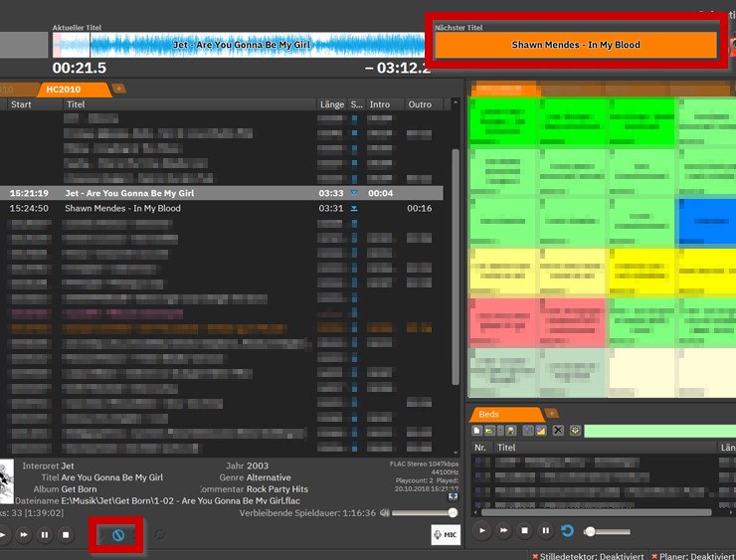
Task: Click the greyed-out loop arrows icon
Action: coord(159,535)
